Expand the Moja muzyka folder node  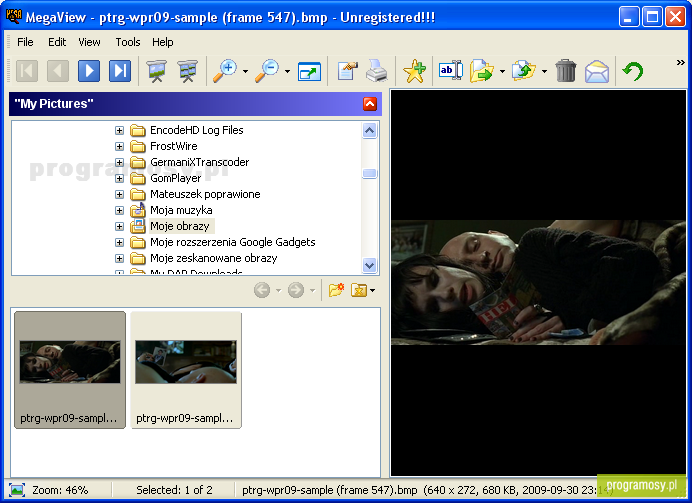coord(119,210)
